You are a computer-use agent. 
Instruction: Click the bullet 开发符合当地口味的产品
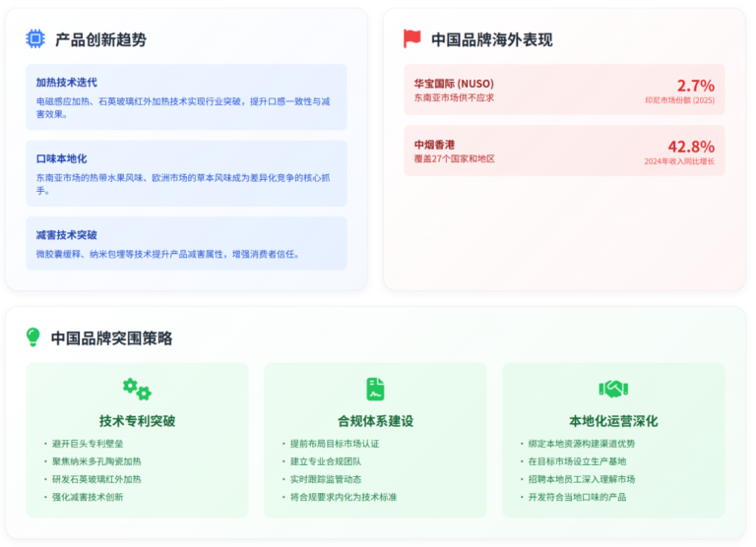(x=577, y=498)
